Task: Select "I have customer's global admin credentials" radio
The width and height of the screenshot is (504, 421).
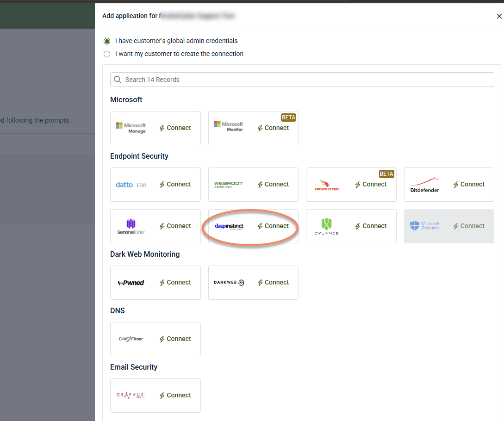Action: (x=107, y=41)
